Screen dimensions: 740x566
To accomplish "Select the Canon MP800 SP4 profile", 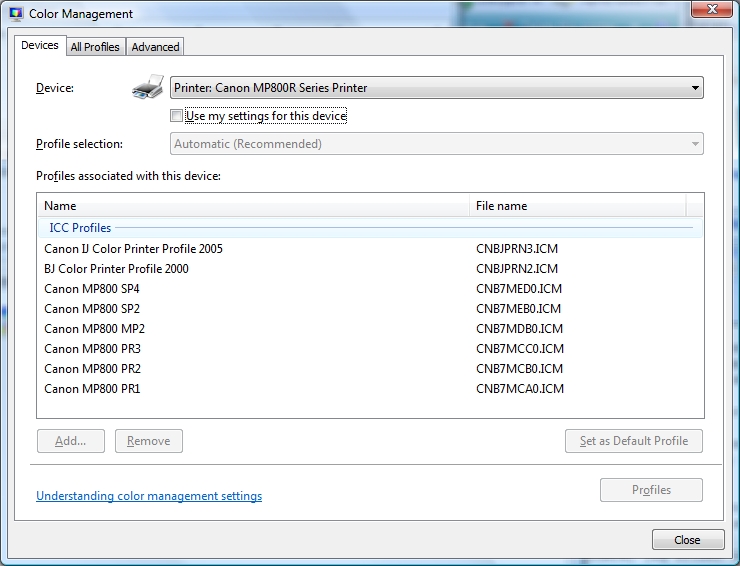I will coord(92,288).
